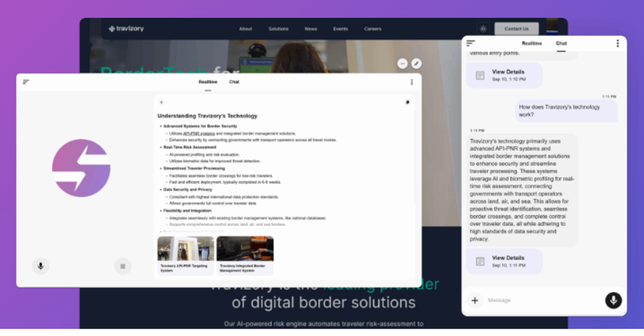The image size is (644, 336).
Task: Select the Realtime tab in the left panel
Action: tap(208, 82)
